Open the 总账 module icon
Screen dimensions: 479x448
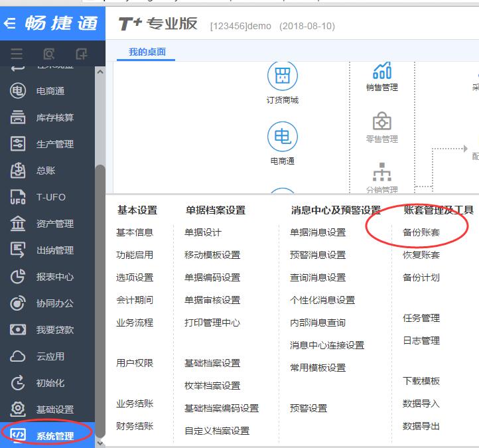[x=17, y=171]
